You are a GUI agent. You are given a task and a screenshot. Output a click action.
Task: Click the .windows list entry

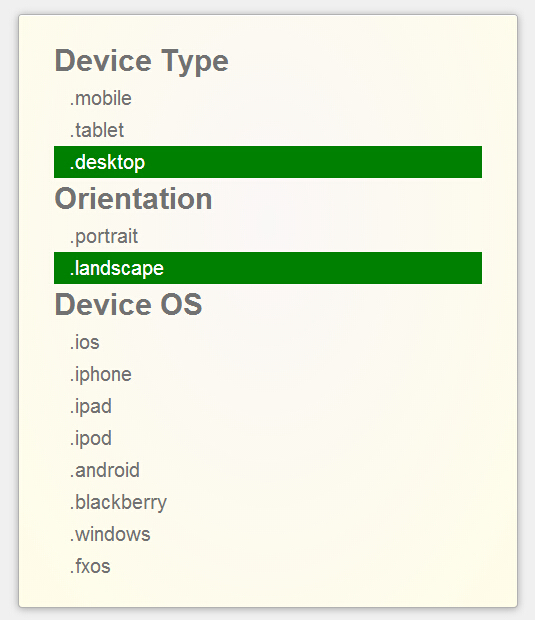coord(268,534)
